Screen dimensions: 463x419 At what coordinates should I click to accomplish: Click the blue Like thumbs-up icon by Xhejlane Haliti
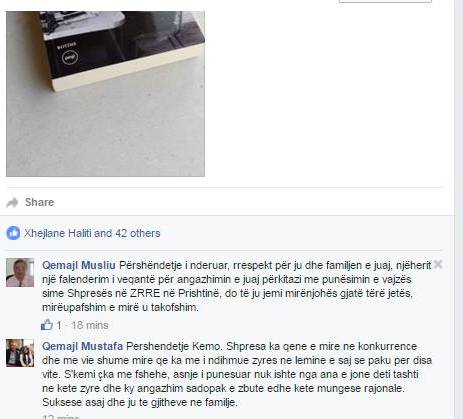tap(13, 233)
